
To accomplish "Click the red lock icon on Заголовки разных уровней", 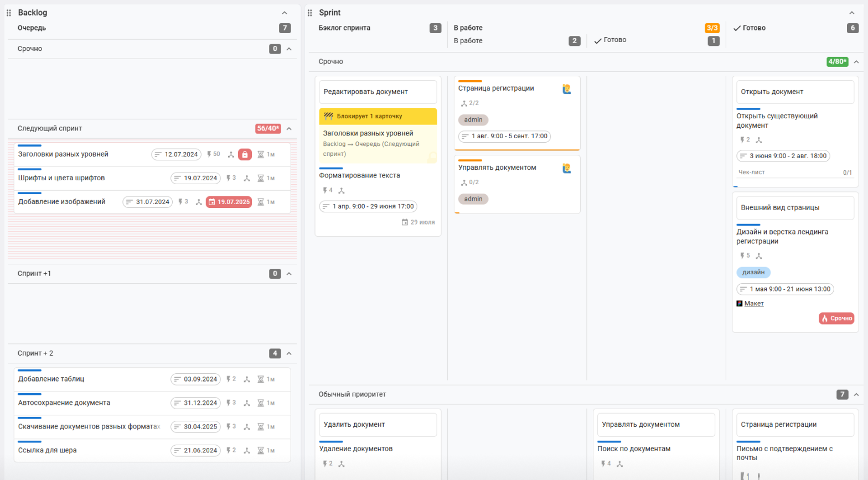I will tap(245, 155).
